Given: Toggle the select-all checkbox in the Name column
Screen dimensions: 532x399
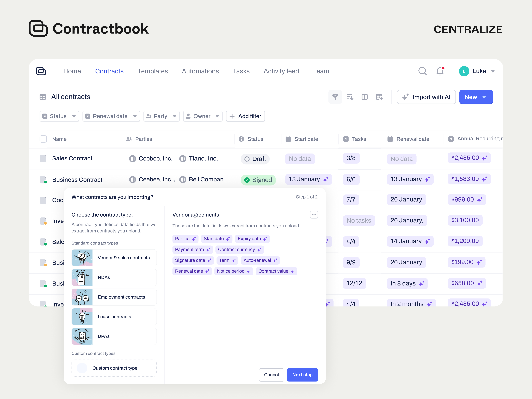Looking at the screenshot, I should point(43,139).
